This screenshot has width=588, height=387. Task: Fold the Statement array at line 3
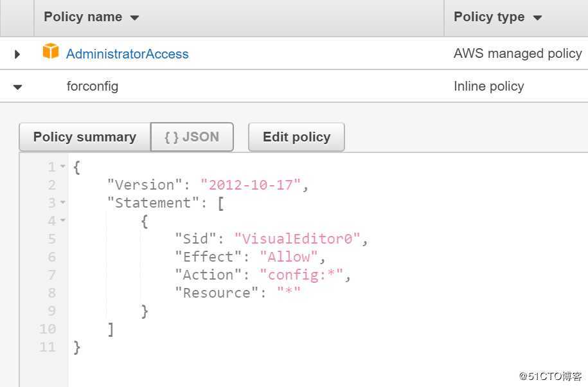coord(63,203)
